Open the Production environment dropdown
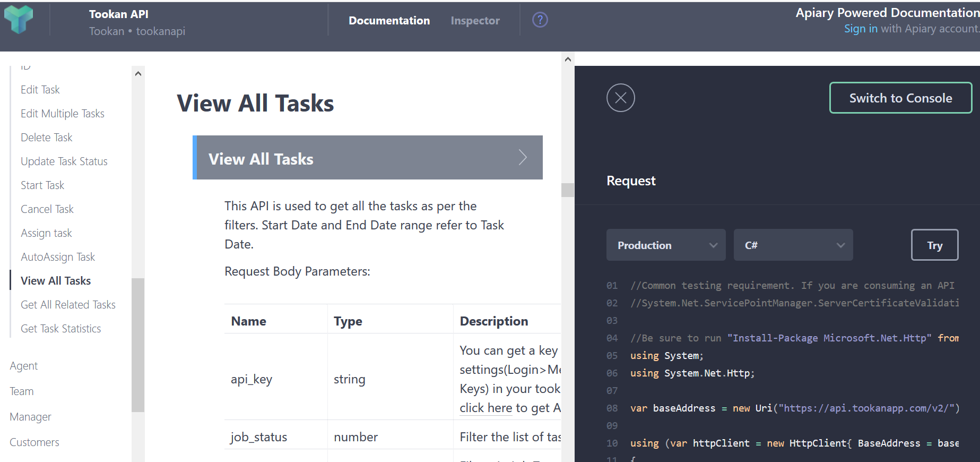This screenshot has width=980, height=462. click(666, 245)
